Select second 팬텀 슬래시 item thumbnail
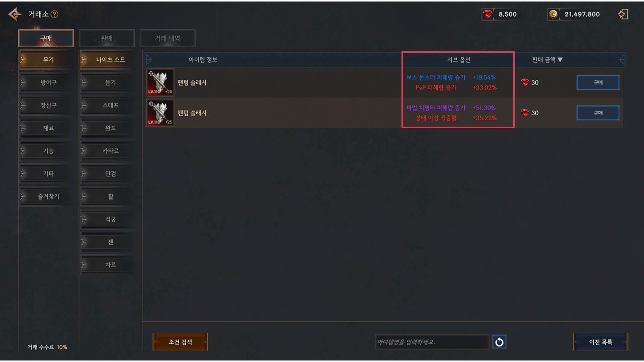This screenshot has height=362, width=644. point(160,113)
